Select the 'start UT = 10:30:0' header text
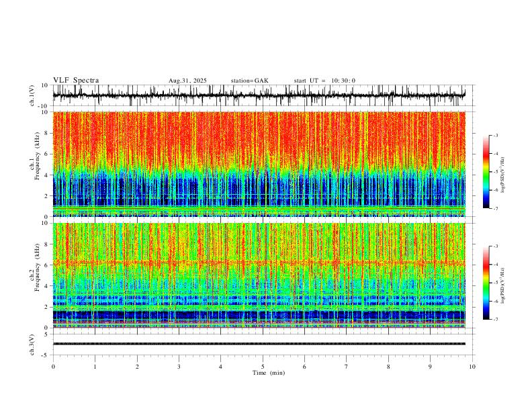The width and height of the screenshot is (532, 411). point(324,81)
